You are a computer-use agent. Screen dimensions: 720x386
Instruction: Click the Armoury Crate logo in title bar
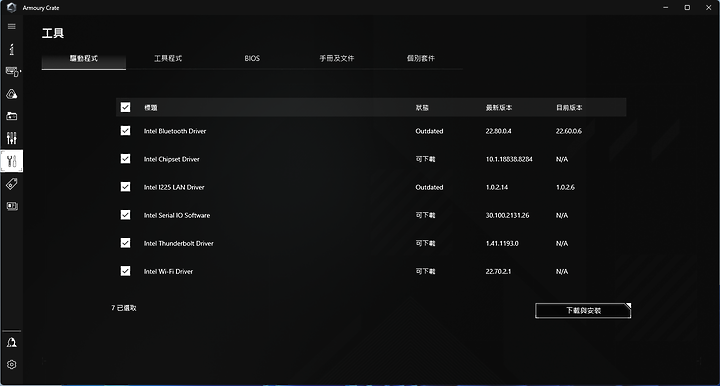pyautogui.click(x=11, y=8)
